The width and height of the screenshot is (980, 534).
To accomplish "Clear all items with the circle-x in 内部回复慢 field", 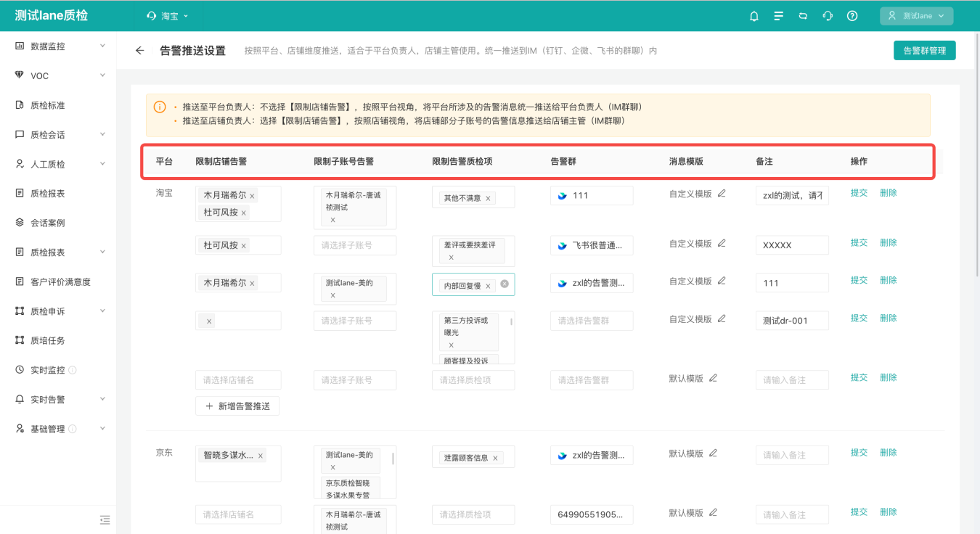I will point(505,284).
